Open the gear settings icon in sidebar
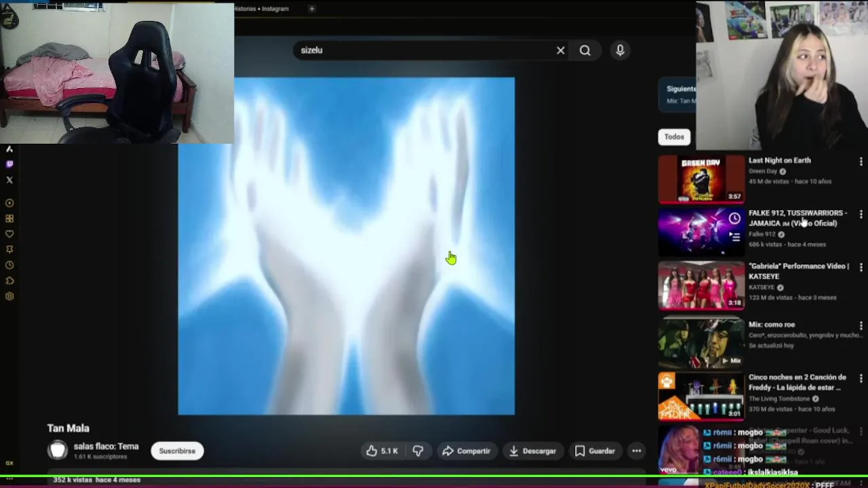This screenshot has width=868, height=488. [x=9, y=296]
